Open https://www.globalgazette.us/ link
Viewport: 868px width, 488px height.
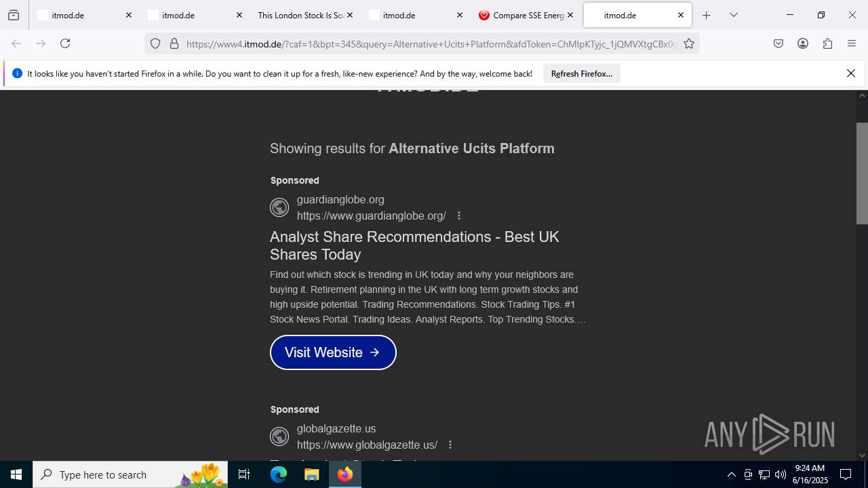(x=367, y=445)
